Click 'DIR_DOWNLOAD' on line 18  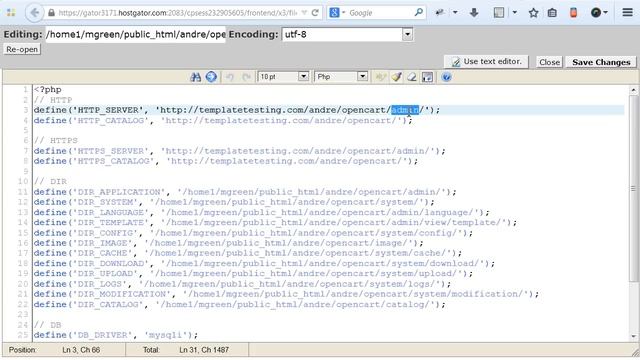pyautogui.click(x=110, y=263)
